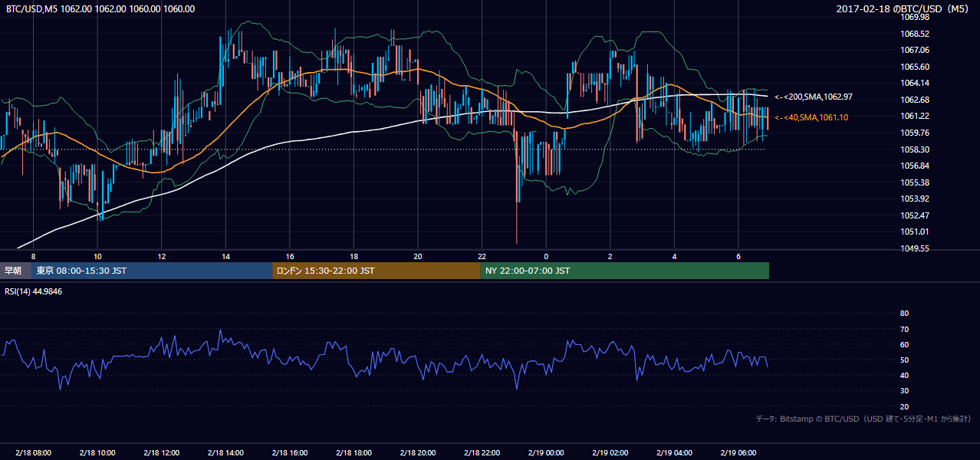
Task: Click the 2/19 00:00 date label
Action: tap(546, 452)
